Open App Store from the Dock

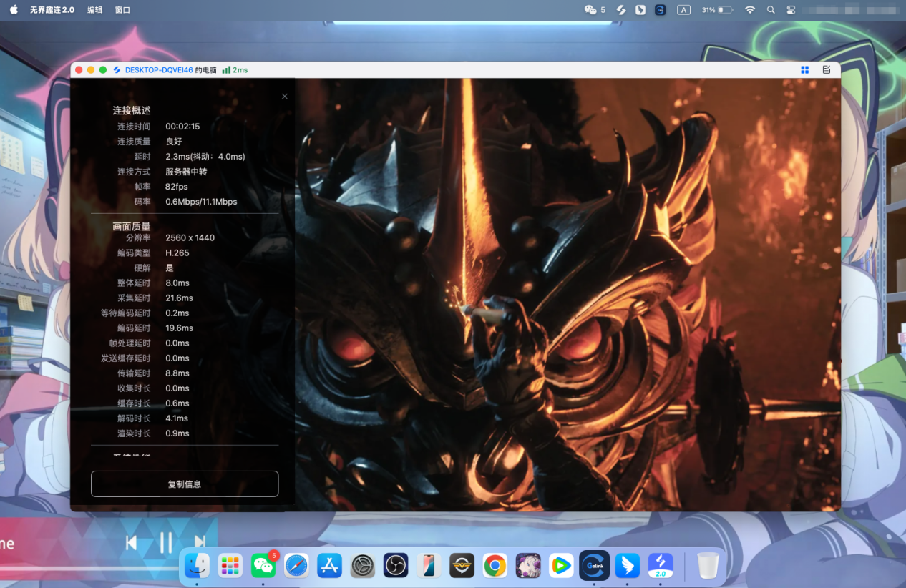(x=329, y=566)
